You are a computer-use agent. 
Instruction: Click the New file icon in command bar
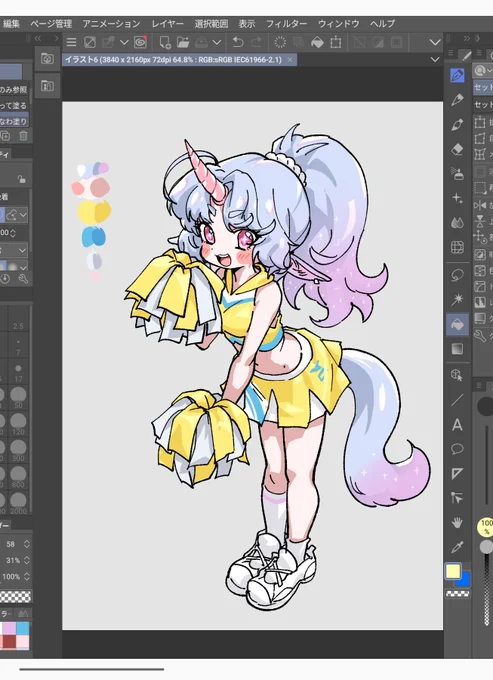click(165, 42)
